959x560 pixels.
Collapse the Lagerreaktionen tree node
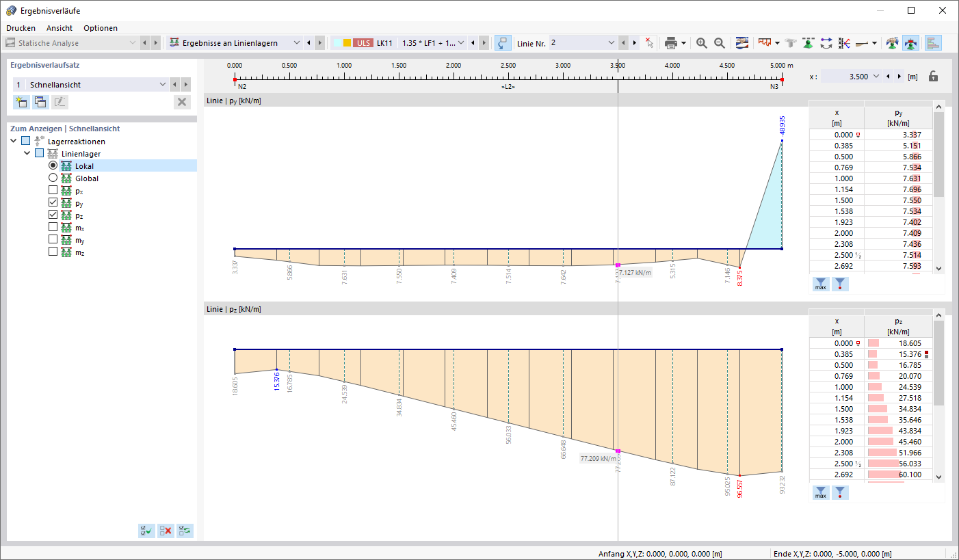click(14, 141)
